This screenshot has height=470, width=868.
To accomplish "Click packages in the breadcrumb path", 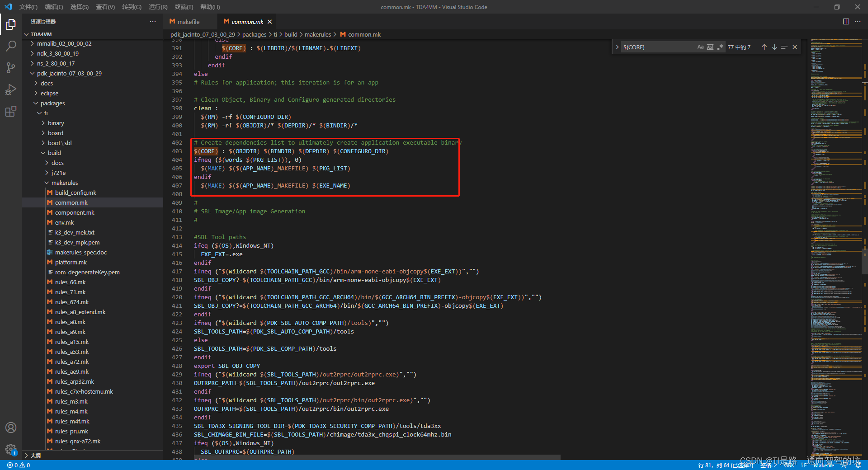I will (255, 35).
